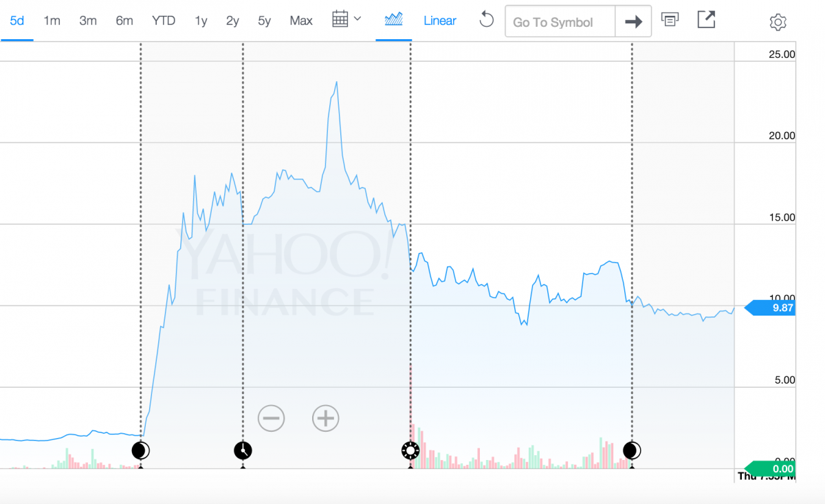Click the Go To Symbol input field
This screenshot has width=825, height=504.
tap(560, 22)
